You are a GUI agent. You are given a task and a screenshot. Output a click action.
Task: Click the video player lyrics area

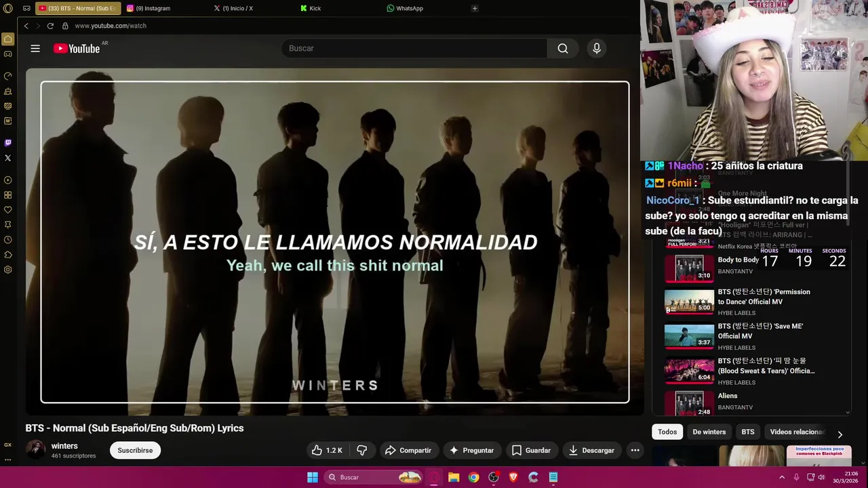tap(335, 242)
